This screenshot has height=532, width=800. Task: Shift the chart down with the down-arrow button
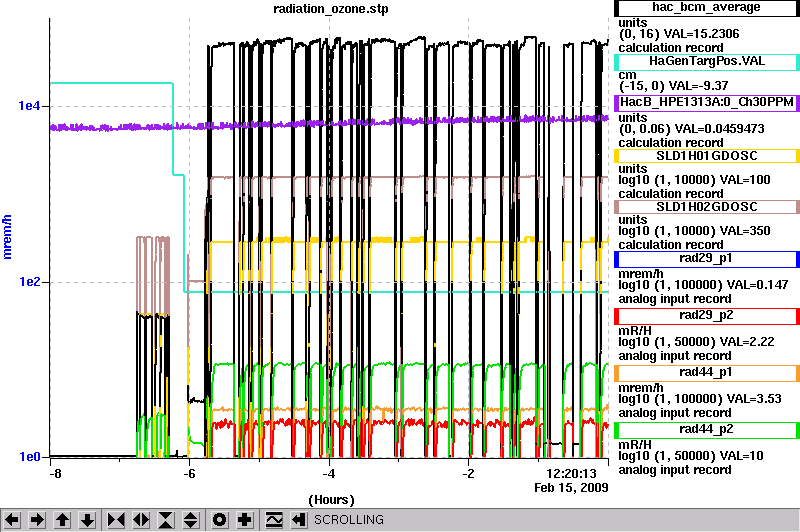87,520
